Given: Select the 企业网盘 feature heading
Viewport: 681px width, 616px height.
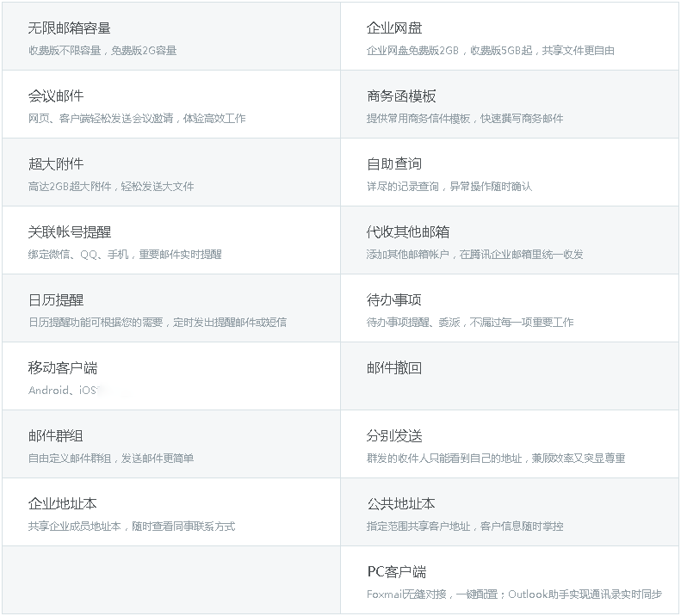Looking at the screenshot, I should click(x=394, y=28).
